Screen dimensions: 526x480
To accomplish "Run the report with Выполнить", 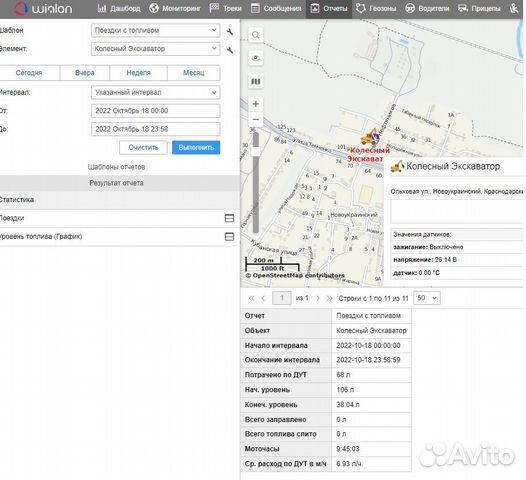I will point(196,148).
